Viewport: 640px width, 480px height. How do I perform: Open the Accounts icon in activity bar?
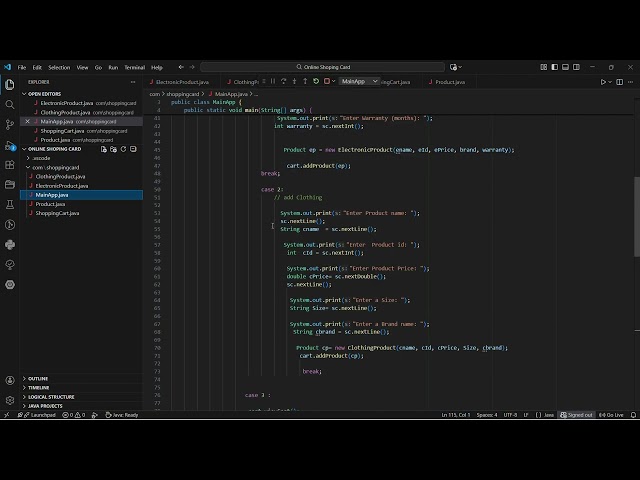tap(10, 380)
